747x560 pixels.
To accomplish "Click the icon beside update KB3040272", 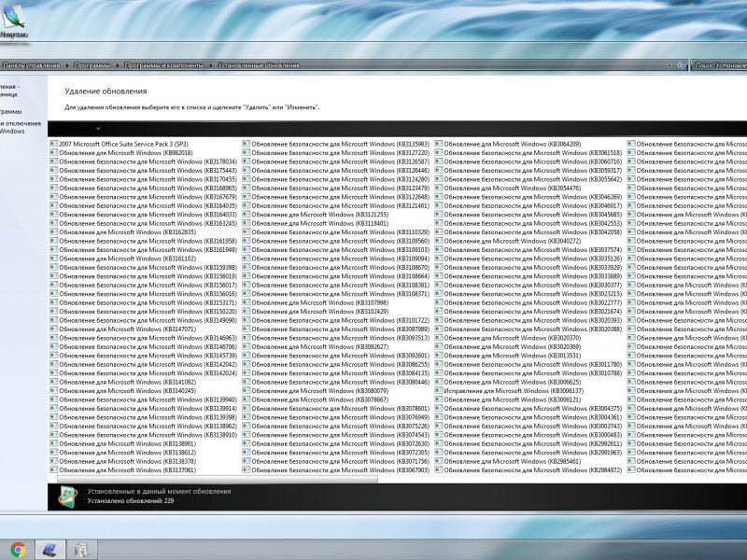I will (438, 241).
